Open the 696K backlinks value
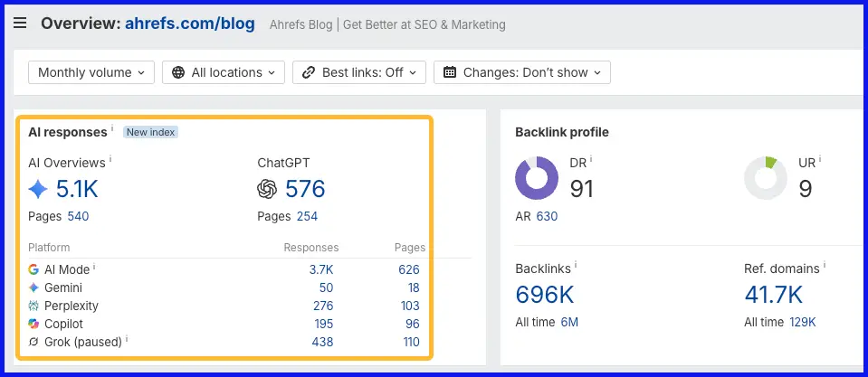The image size is (868, 377). pyautogui.click(x=545, y=295)
